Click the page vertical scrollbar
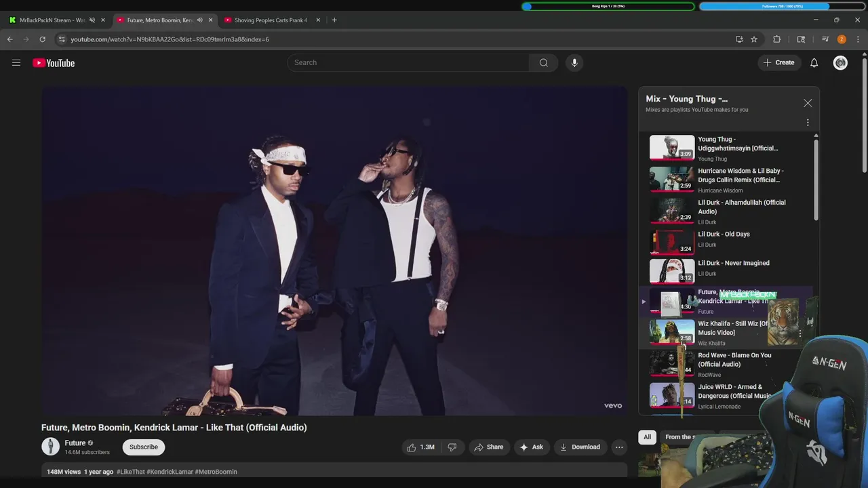This screenshot has width=868, height=488. pyautogui.click(x=864, y=115)
